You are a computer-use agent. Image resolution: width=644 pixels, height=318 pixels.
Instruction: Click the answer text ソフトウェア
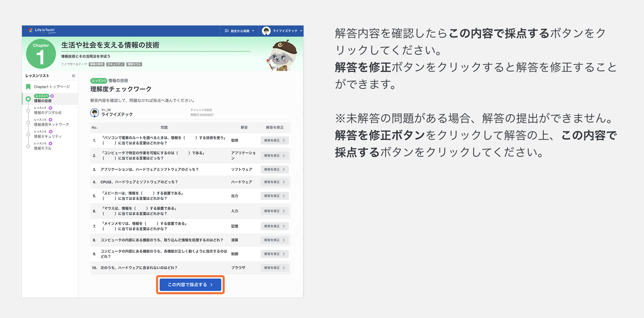pos(242,170)
